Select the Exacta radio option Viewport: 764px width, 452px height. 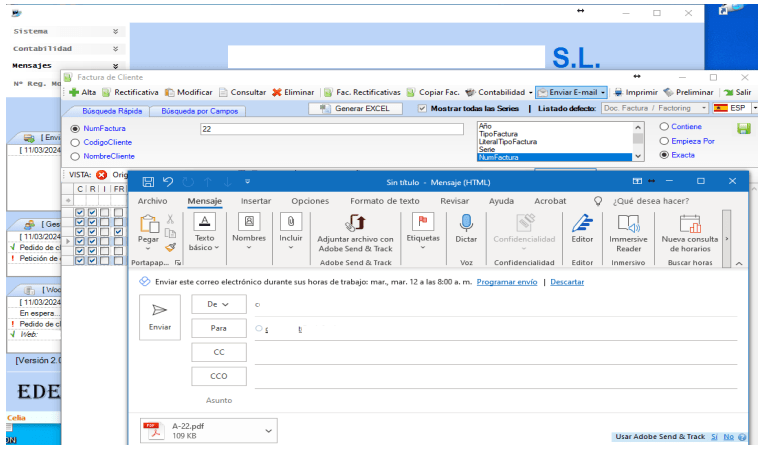tap(664, 155)
